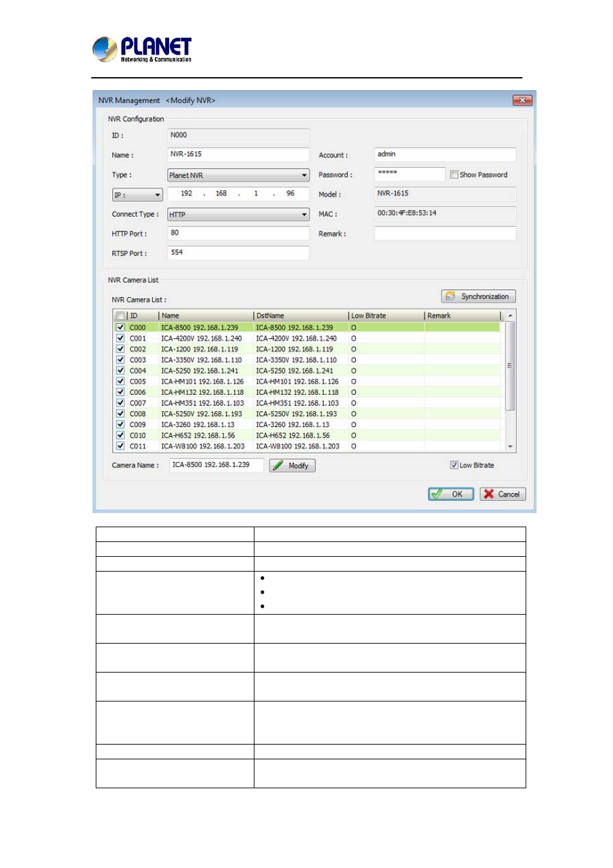Uncheck camera C010 checkbox
This screenshot has height=868, width=613.
pos(120,435)
